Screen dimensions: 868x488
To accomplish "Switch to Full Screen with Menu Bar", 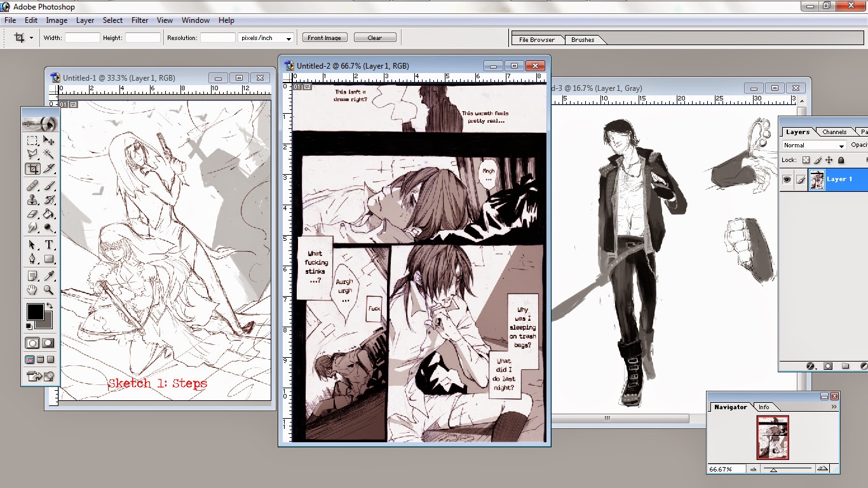I will pos(40,360).
